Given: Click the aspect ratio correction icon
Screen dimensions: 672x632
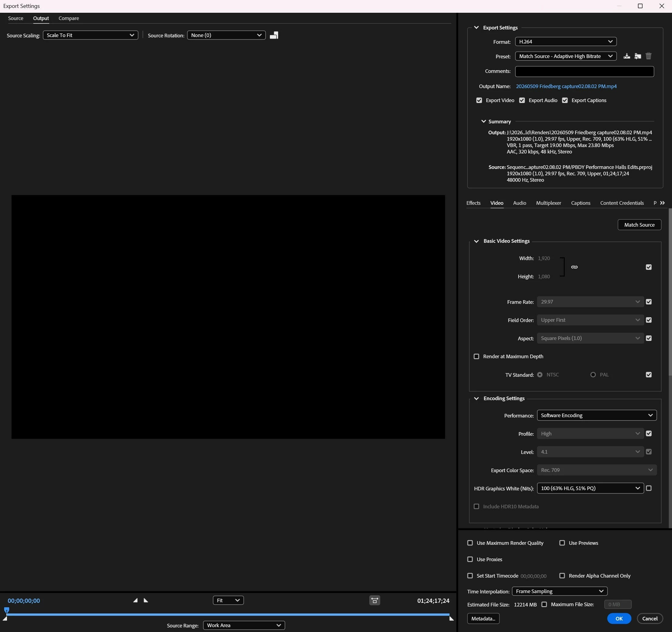Looking at the screenshot, I should [374, 600].
